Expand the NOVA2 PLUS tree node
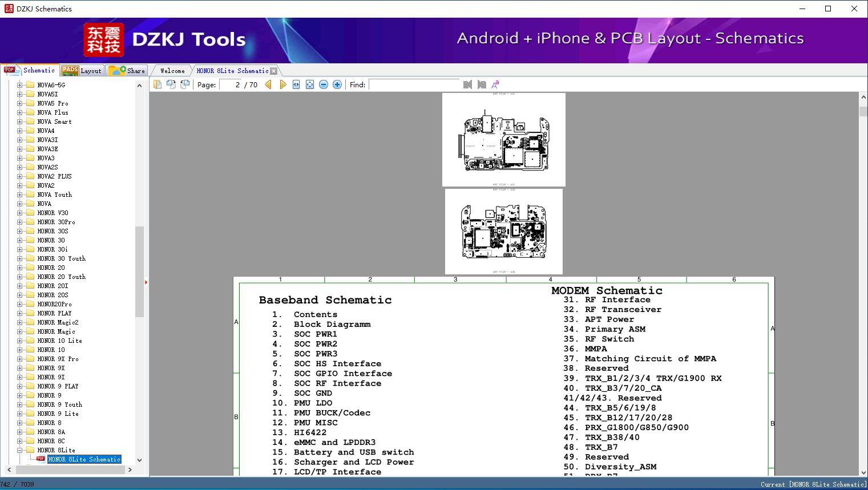868x490 pixels. point(19,176)
